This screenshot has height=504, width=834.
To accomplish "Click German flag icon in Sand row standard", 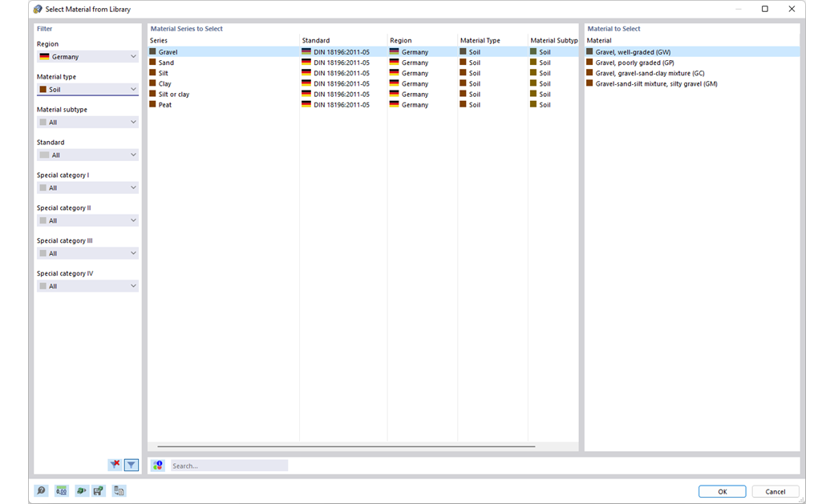I will [x=306, y=62].
